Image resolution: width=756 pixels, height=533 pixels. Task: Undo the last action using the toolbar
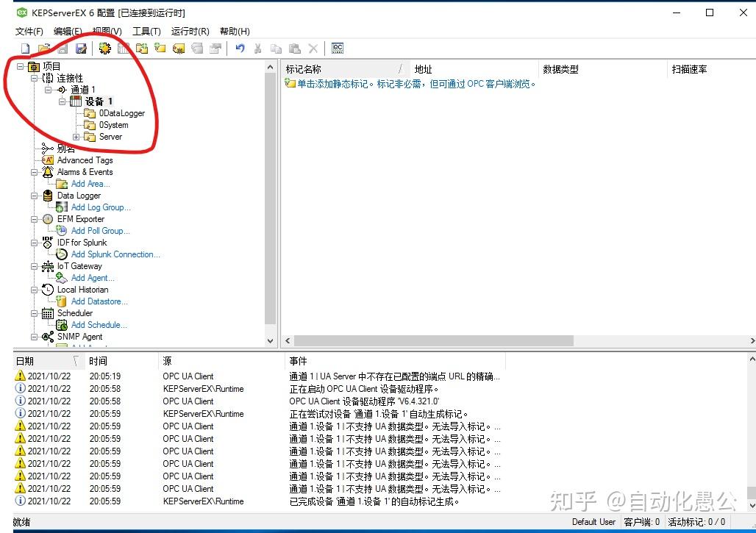[x=240, y=48]
